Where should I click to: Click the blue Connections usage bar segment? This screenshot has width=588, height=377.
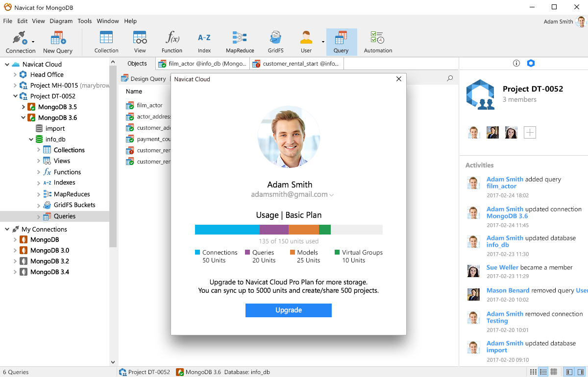[x=227, y=230]
